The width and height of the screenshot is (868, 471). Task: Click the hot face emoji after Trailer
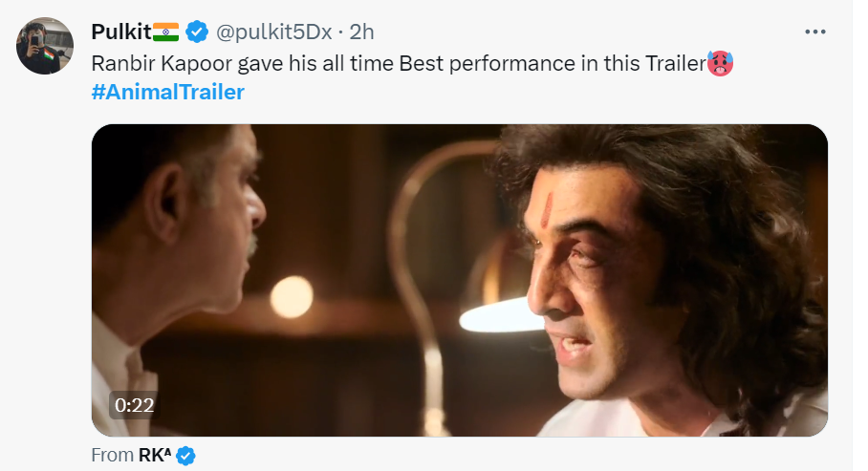(x=720, y=64)
